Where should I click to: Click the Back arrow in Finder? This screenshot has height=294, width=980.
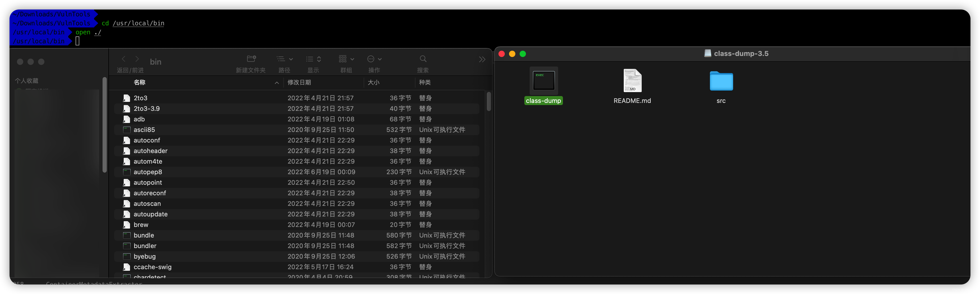[124, 59]
